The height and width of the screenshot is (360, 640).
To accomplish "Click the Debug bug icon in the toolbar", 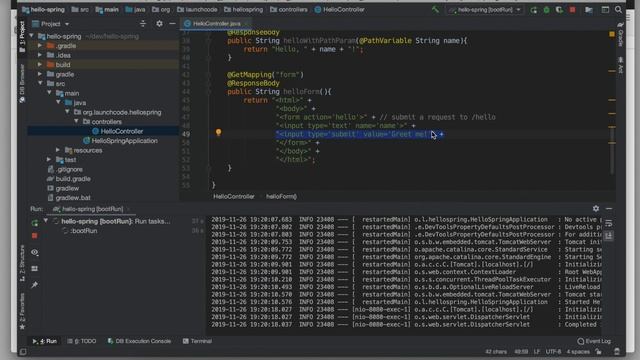I will (547, 9).
